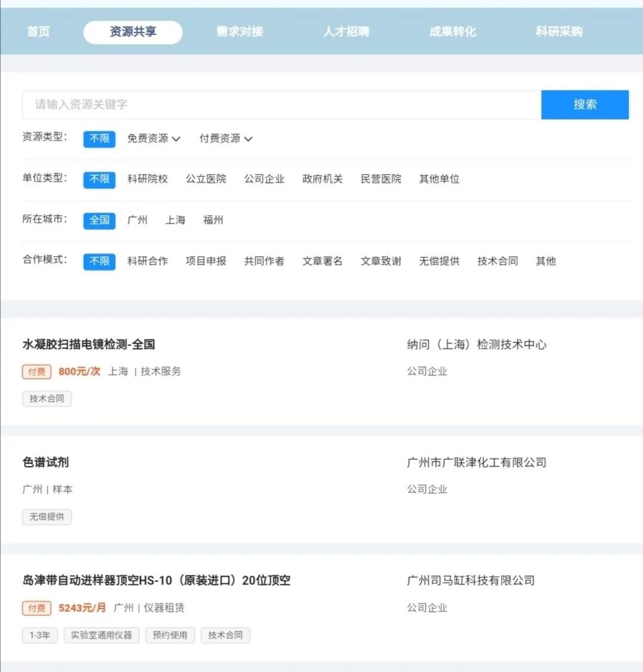This screenshot has width=643, height=672.
Task: Select 不限 under 合作模式 filter
Action: click(x=99, y=261)
